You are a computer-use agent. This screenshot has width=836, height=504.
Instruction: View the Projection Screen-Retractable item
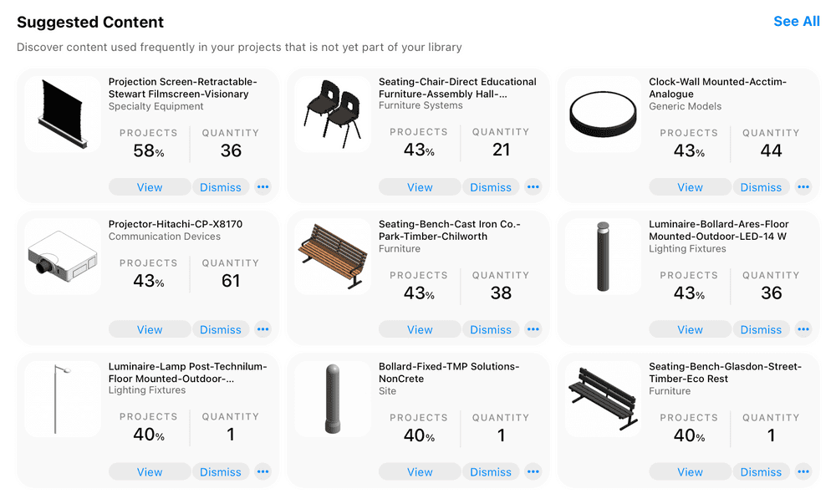149,186
